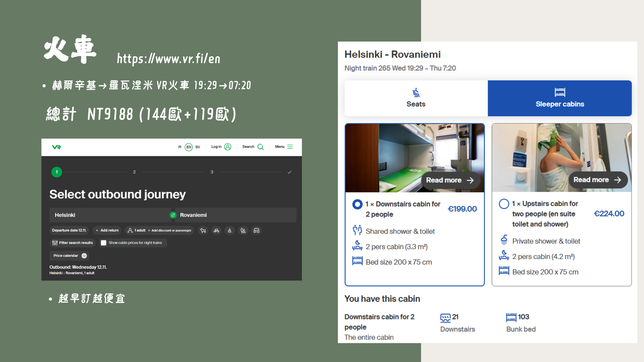Image resolution: width=644 pixels, height=362 pixels.
Task: Open the Menu hamburger
Action: tap(290, 147)
